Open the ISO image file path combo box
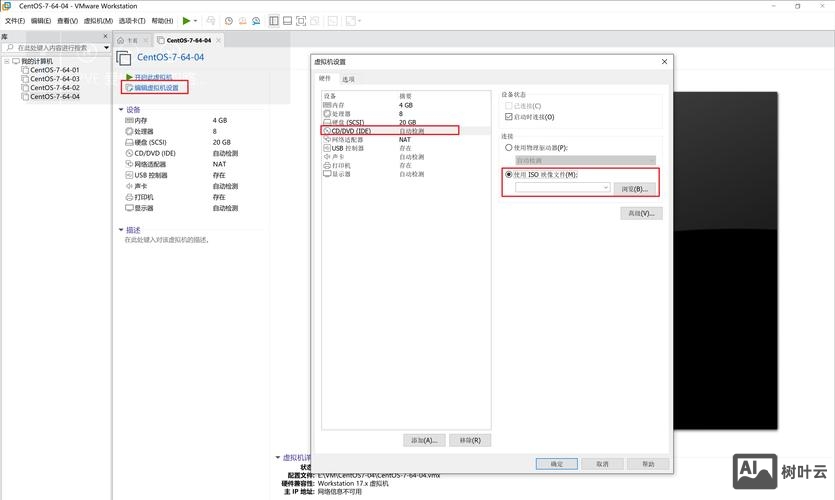The height and width of the screenshot is (500, 835). 562,187
